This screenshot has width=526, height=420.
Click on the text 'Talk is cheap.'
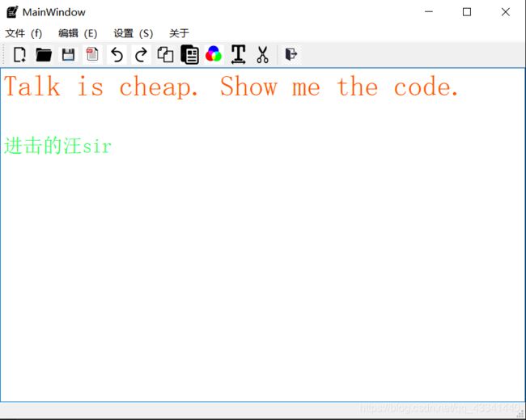(100, 87)
